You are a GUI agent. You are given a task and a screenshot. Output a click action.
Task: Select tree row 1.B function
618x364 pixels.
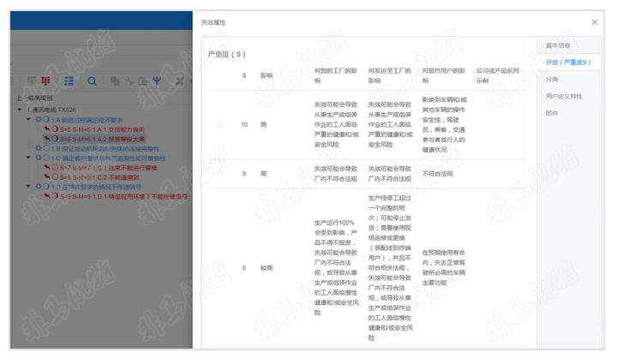pyautogui.click(x=105, y=148)
